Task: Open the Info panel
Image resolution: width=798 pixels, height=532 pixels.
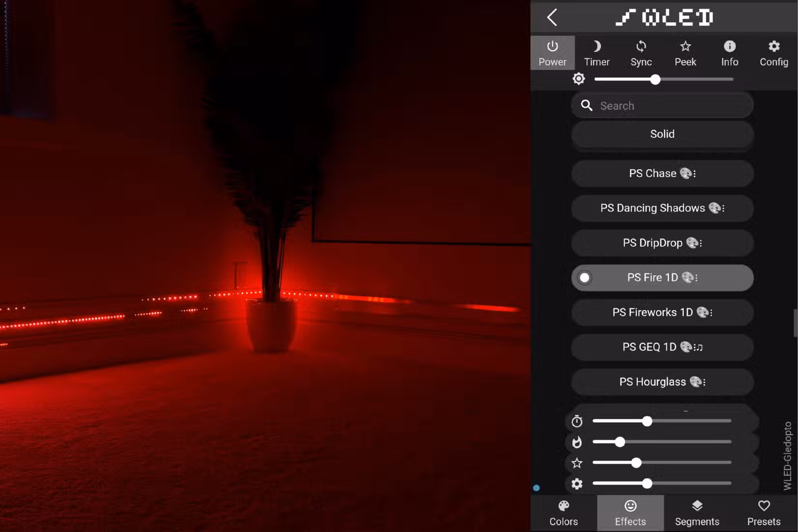Action: pyautogui.click(x=729, y=53)
